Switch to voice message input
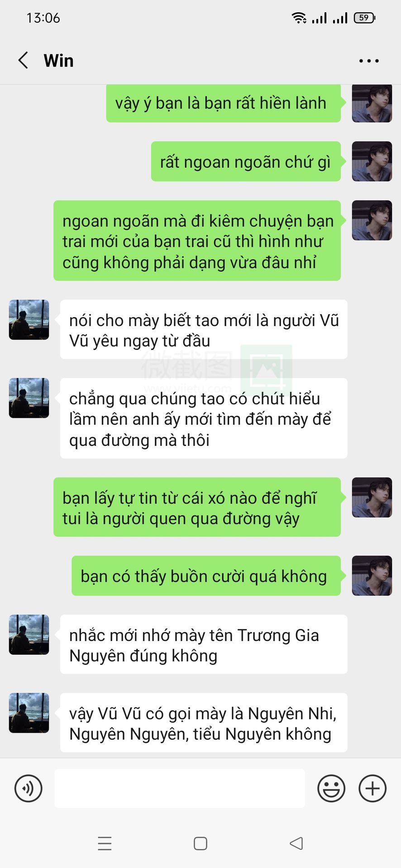Viewport: 401px width, 868px height. [x=29, y=788]
